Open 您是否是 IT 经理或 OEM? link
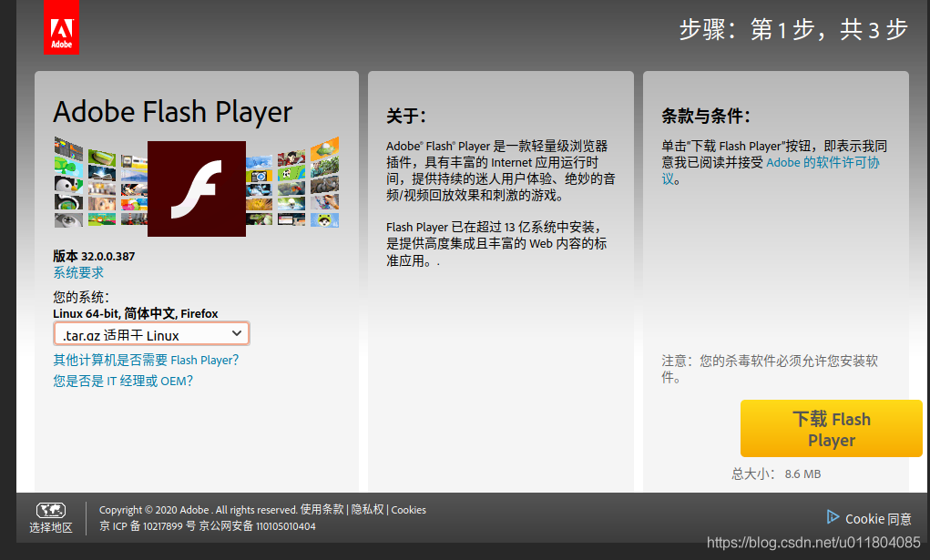The width and height of the screenshot is (930, 560). tap(123, 381)
